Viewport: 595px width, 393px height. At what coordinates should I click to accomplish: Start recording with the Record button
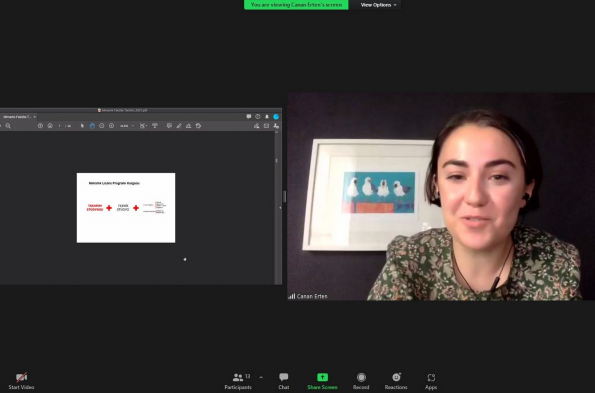pos(361,381)
